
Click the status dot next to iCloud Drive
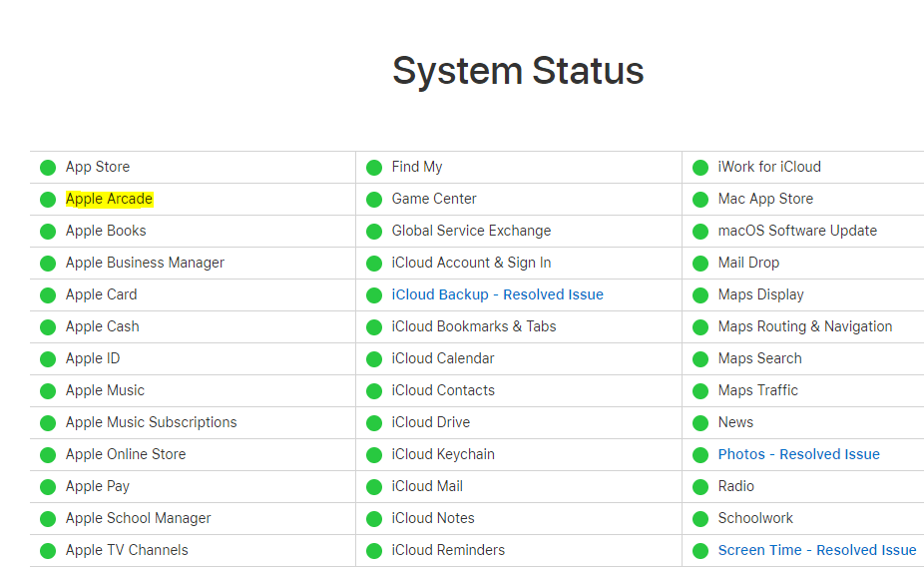(x=374, y=423)
